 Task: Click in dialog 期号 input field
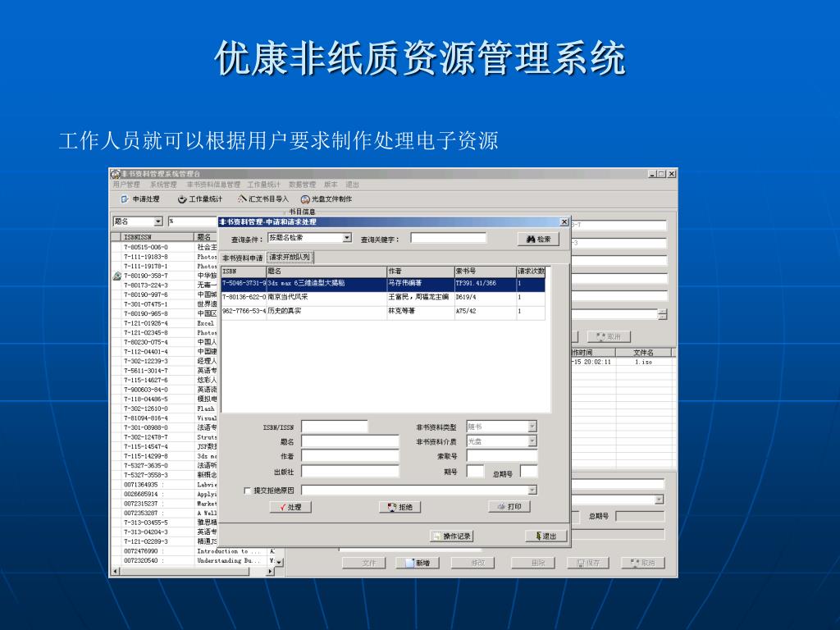475,471
